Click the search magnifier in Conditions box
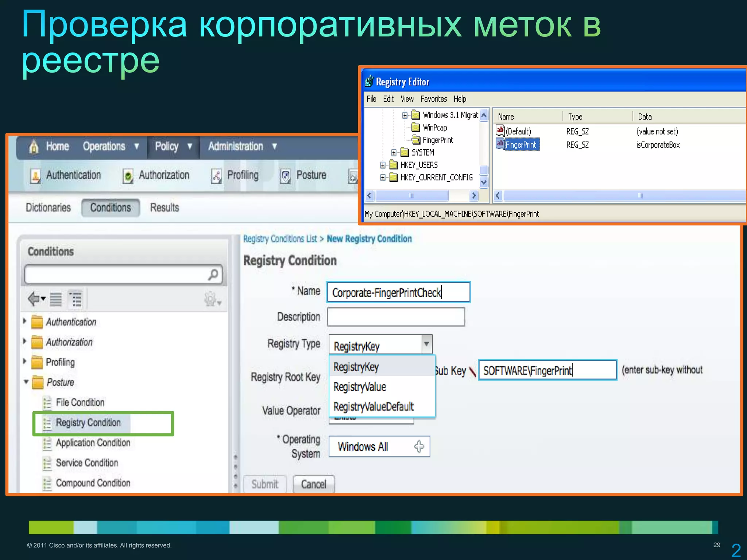Viewport: 747px width, 560px height. [213, 274]
